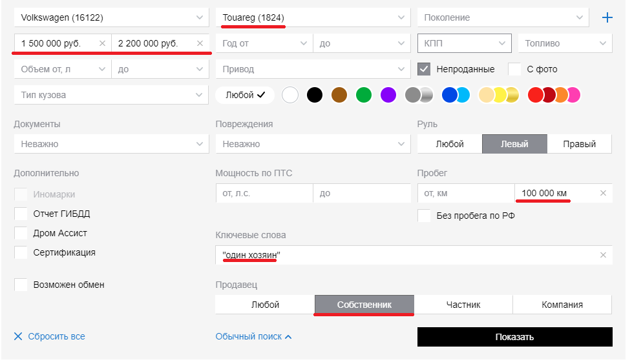Enable the С фото checkbox
This screenshot has width=632, height=364.
[x=514, y=69]
